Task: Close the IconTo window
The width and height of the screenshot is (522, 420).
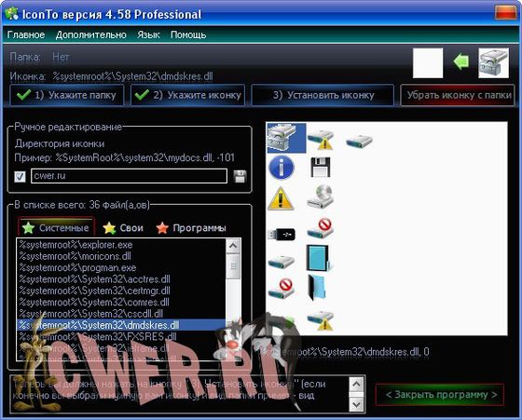Action: 505,13
